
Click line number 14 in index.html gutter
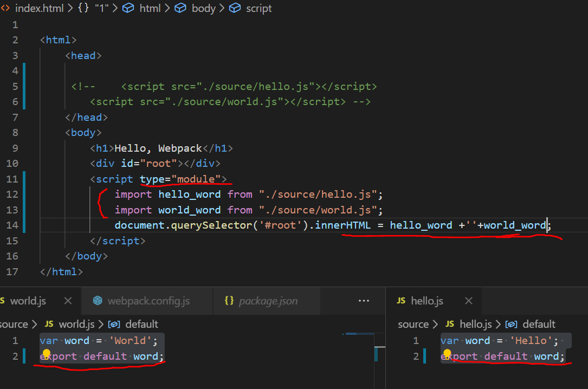[12, 225]
